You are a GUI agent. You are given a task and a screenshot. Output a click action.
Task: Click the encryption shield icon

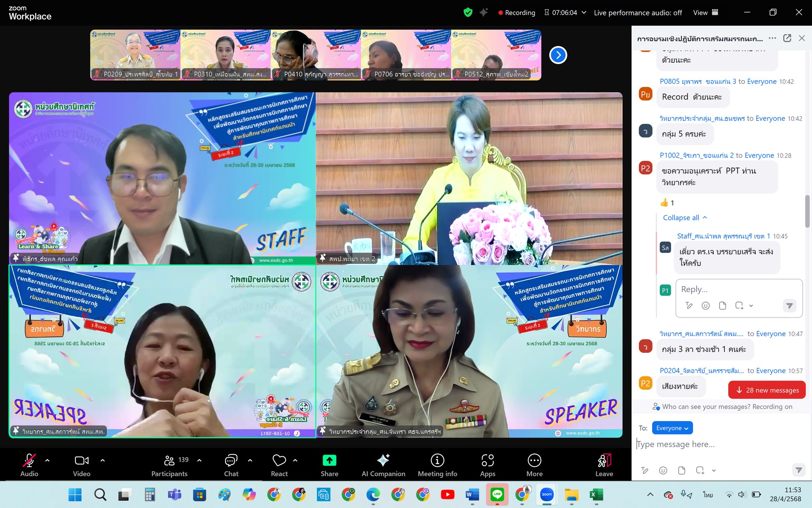(x=468, y=13)
